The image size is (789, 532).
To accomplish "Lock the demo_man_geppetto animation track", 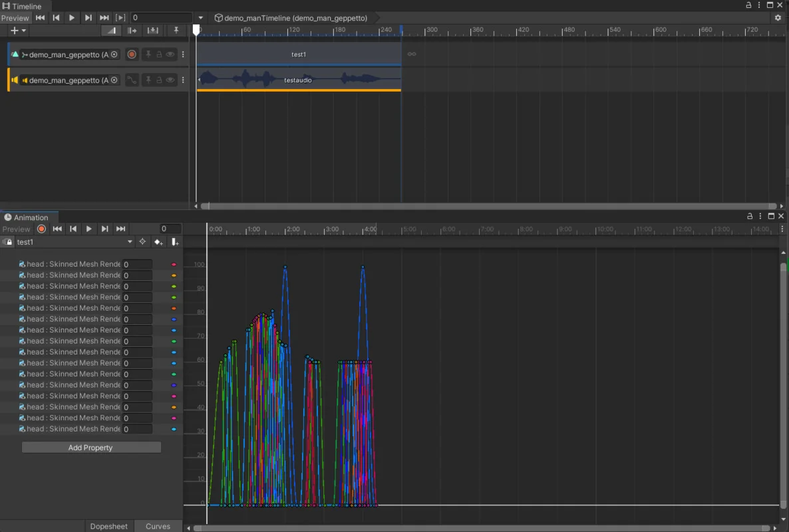I will tap(160, 55).
